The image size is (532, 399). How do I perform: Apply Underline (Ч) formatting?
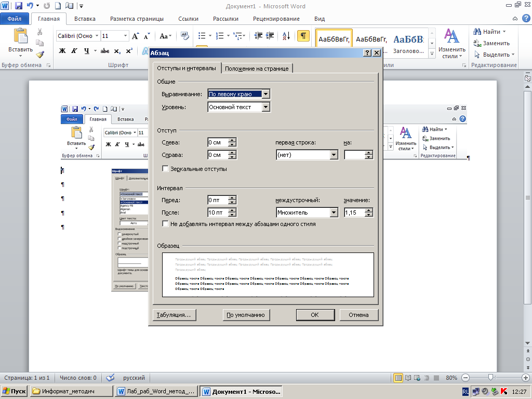tap(87, 51)
